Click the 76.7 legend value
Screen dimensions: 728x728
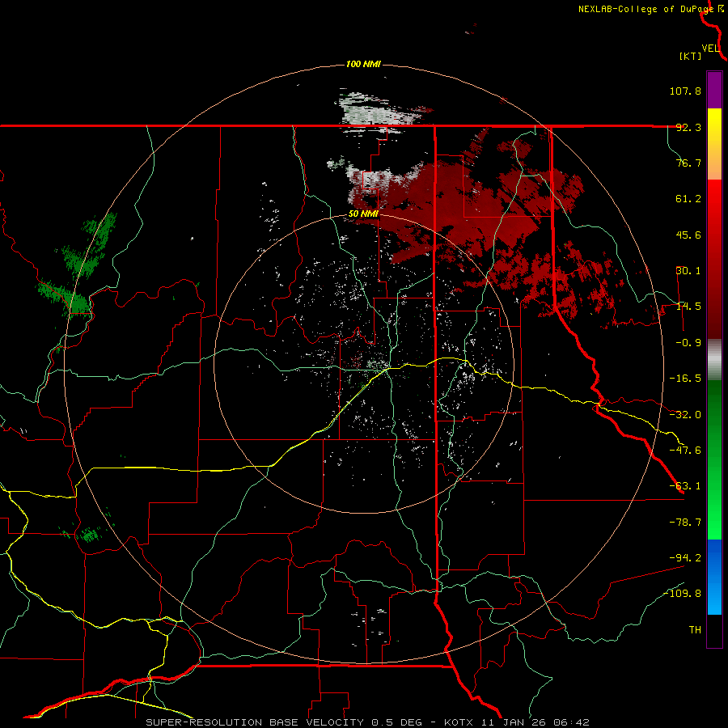tap(688, 163)
